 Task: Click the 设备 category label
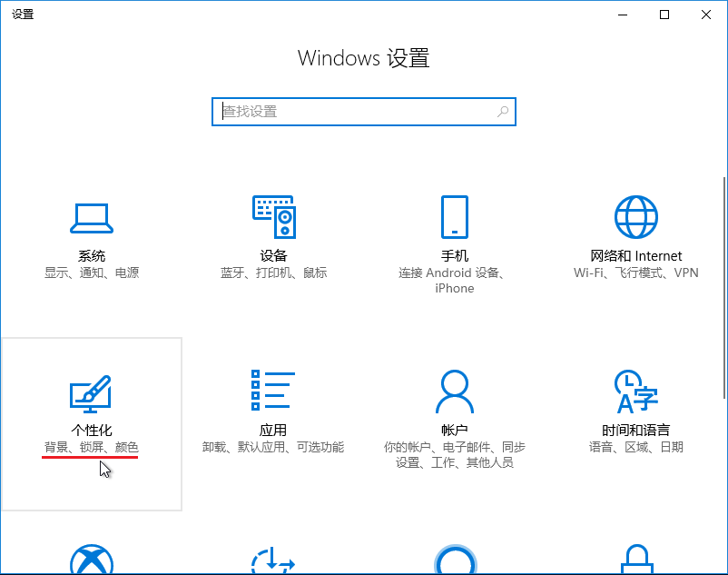(273, 256)
